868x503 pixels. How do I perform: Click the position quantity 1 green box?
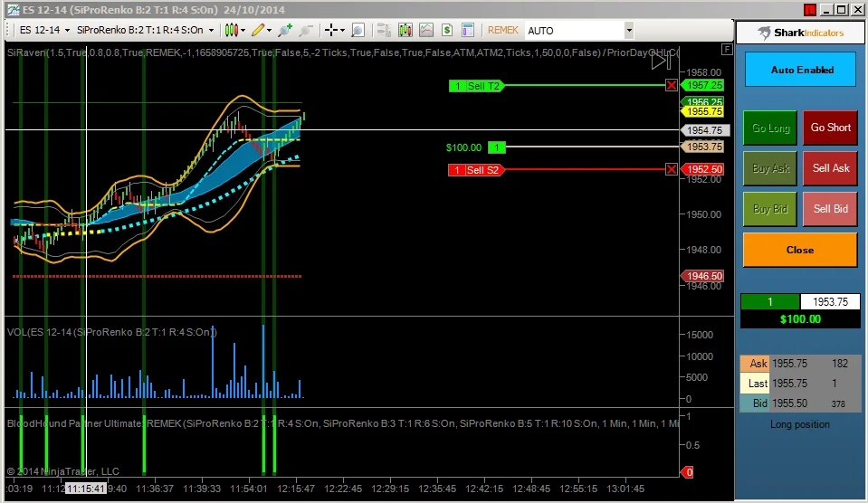[770, 301]
